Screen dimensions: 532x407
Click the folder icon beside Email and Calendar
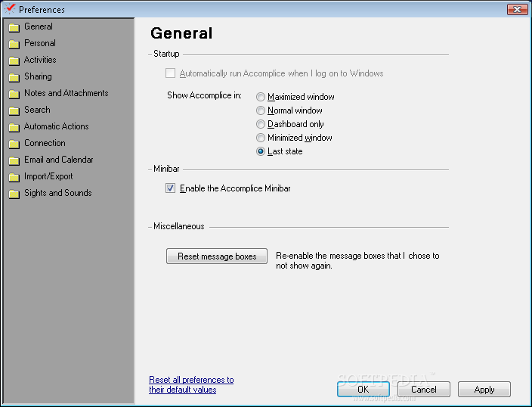(x=14, y=160)
